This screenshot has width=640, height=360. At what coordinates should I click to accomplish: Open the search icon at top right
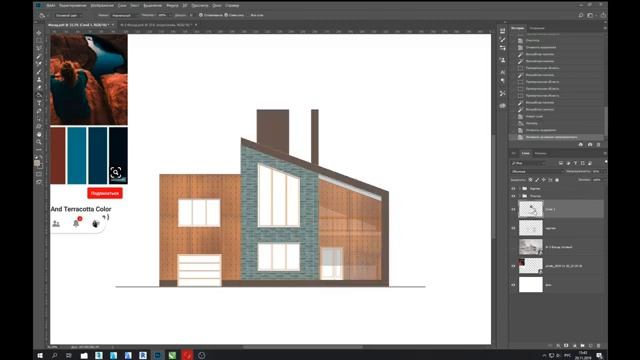point(581,16)
